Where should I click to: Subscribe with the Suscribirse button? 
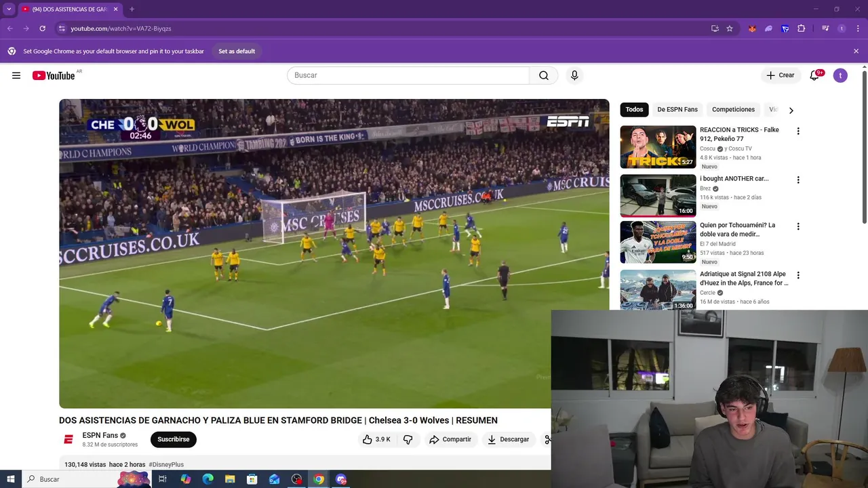173,439
